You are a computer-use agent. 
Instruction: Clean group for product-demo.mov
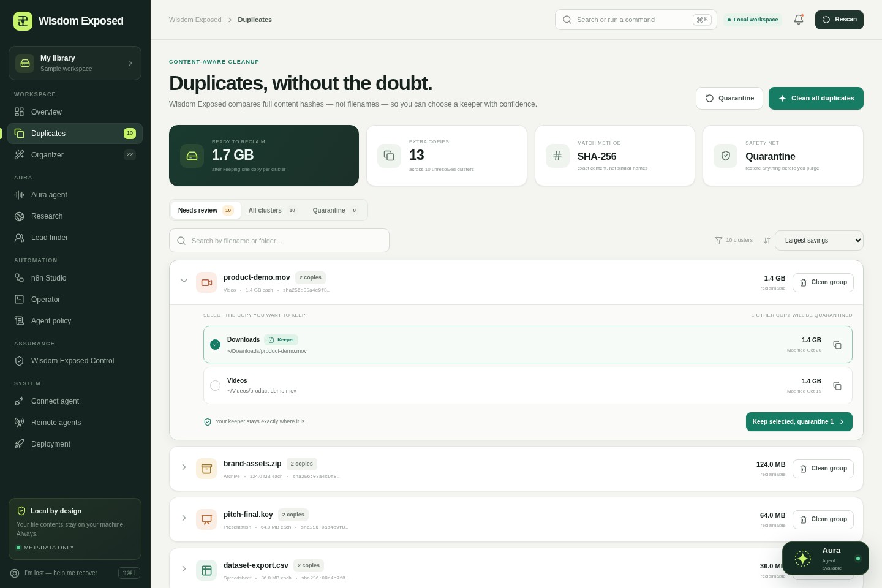(823, 282)
